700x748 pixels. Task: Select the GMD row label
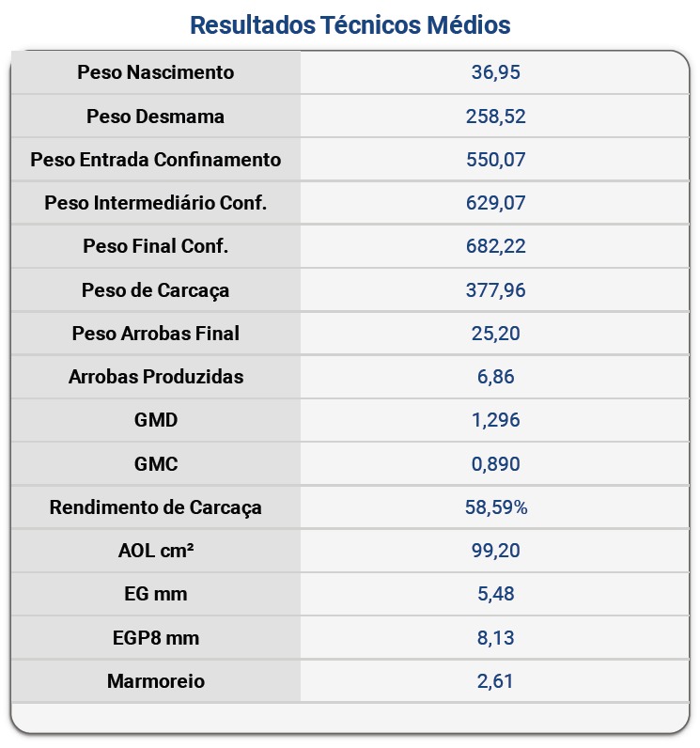click(156, 420)
